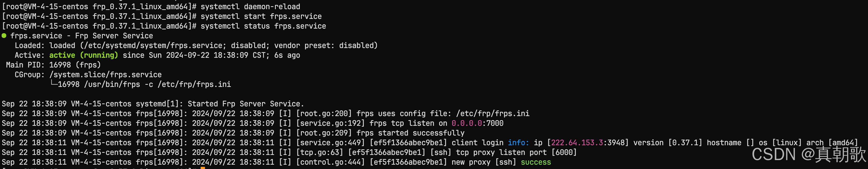
Task: Click the "systemctl status frps.service" command
Action: (x=263, y=26)
